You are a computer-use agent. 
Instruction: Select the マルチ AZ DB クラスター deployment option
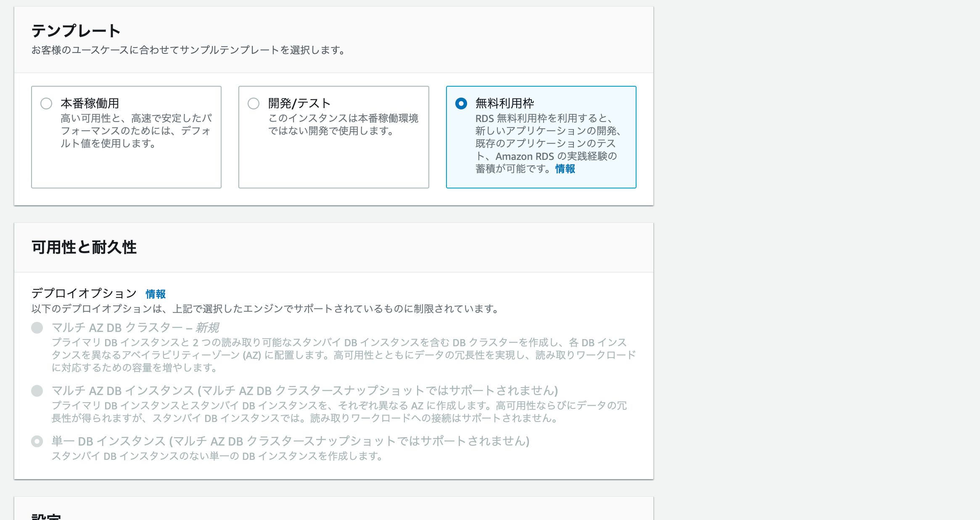click(37, 327)
